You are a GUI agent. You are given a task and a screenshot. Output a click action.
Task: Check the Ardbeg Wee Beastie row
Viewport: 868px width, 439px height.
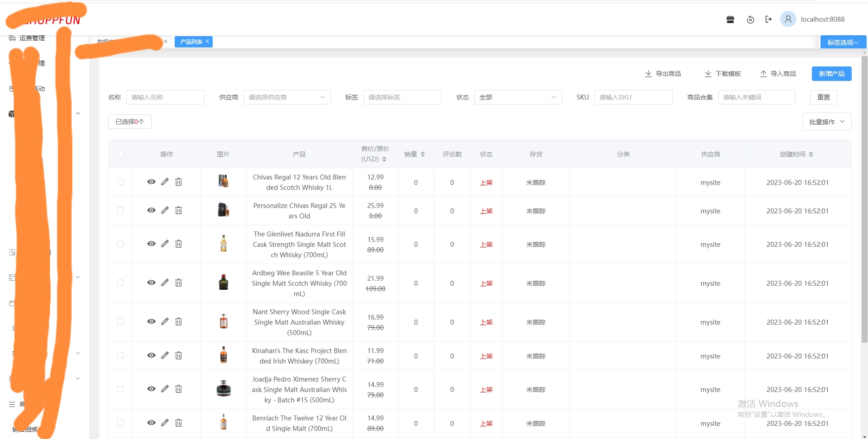click(120, 283)
